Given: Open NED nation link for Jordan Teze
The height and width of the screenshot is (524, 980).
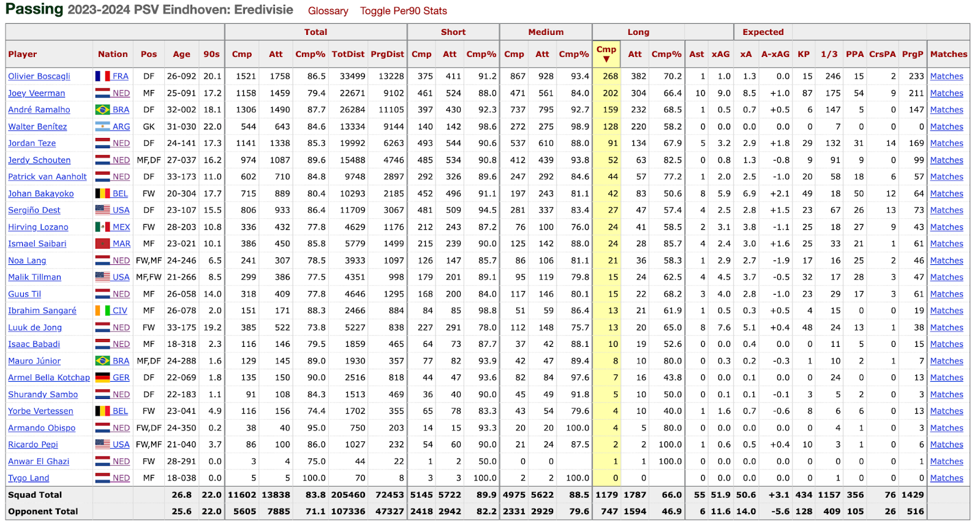Looking at the screenshot, I should coord(121,143).
